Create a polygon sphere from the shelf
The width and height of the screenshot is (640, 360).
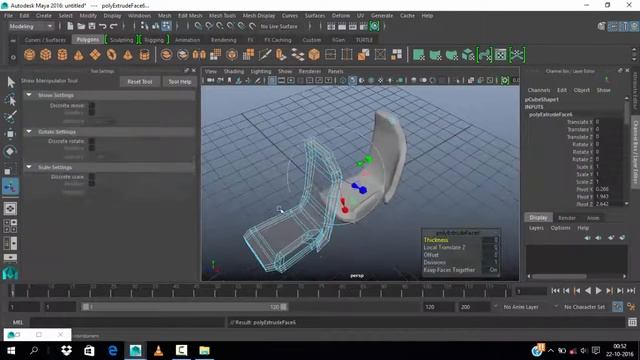29,55
